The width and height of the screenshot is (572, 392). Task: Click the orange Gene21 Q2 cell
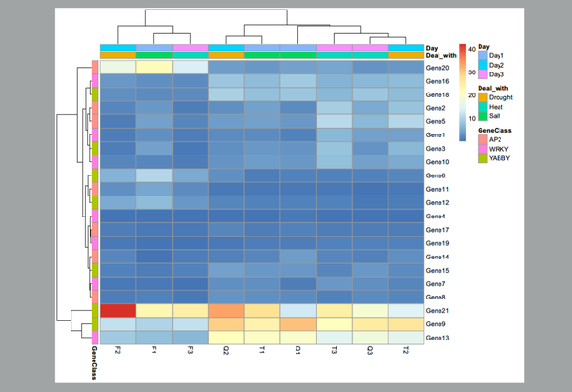tap(226, 311)
